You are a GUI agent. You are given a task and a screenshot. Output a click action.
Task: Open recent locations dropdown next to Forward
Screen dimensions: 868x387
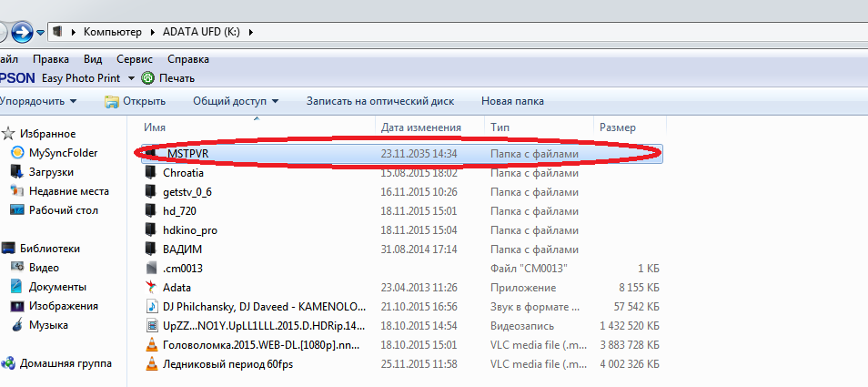(41, 33)
